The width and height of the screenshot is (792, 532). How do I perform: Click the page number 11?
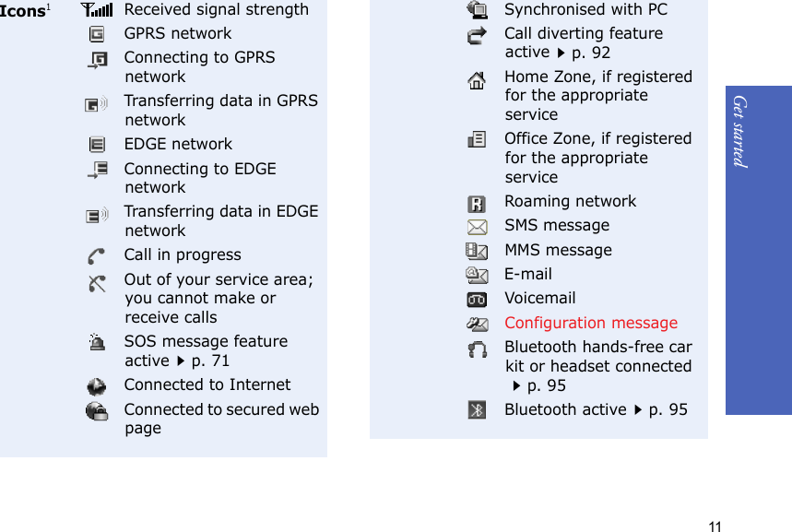tap(715, 526)
